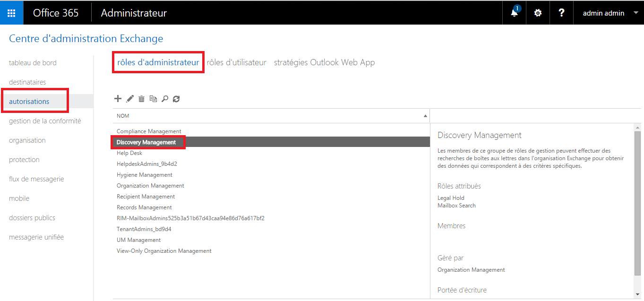Click the Legal Hold assigned role
The height and width of the screenshot is (301, 644).
point(451,198)
